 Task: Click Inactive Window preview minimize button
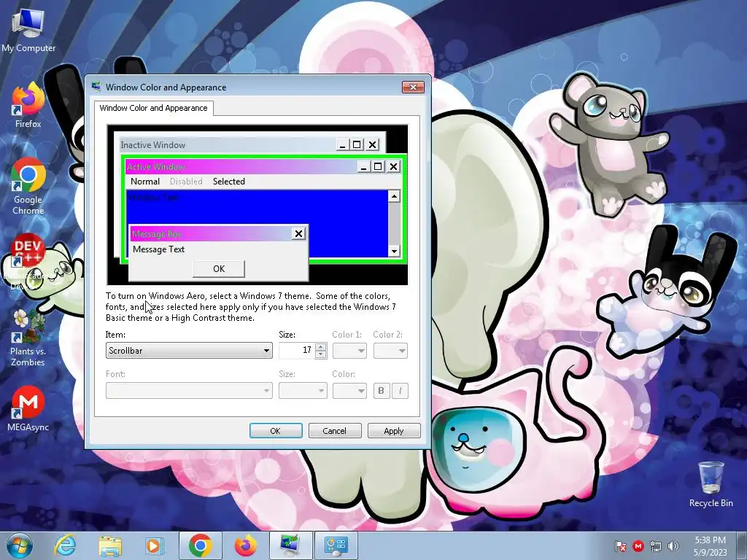tap(342, 145)
